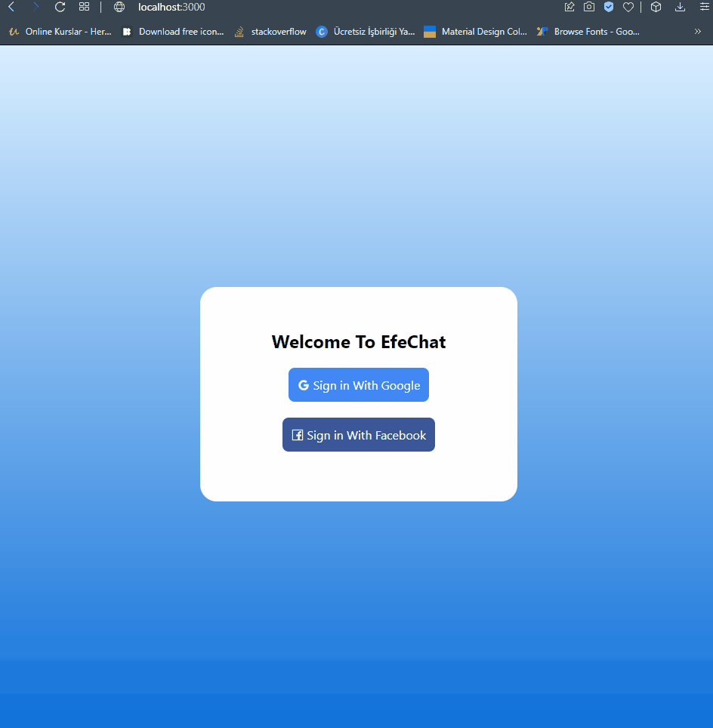Expand more bookmarks chevron

pyautogui.click(x=698, y=32)
